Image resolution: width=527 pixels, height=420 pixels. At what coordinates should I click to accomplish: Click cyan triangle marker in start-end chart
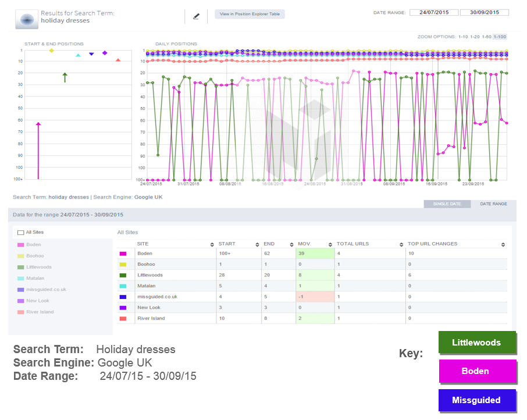point(78,55)
